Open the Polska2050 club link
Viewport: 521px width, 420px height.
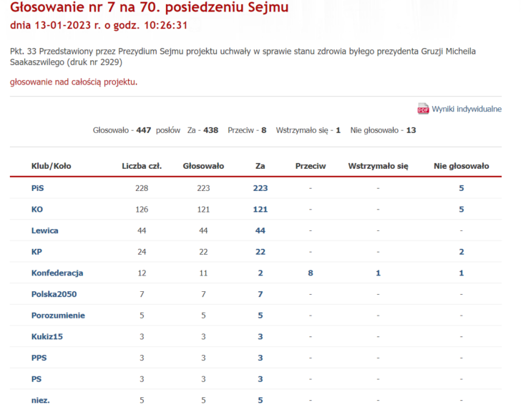tap(54, 294)
